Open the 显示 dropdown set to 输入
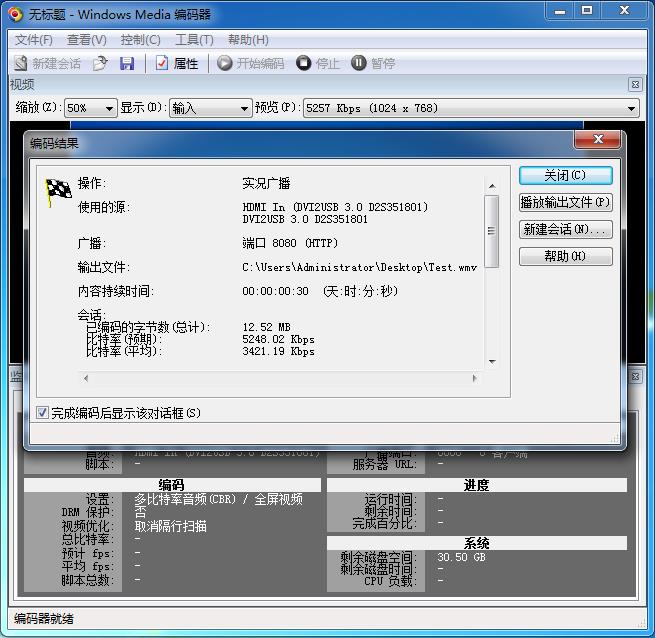 click(x=210, y=108)
